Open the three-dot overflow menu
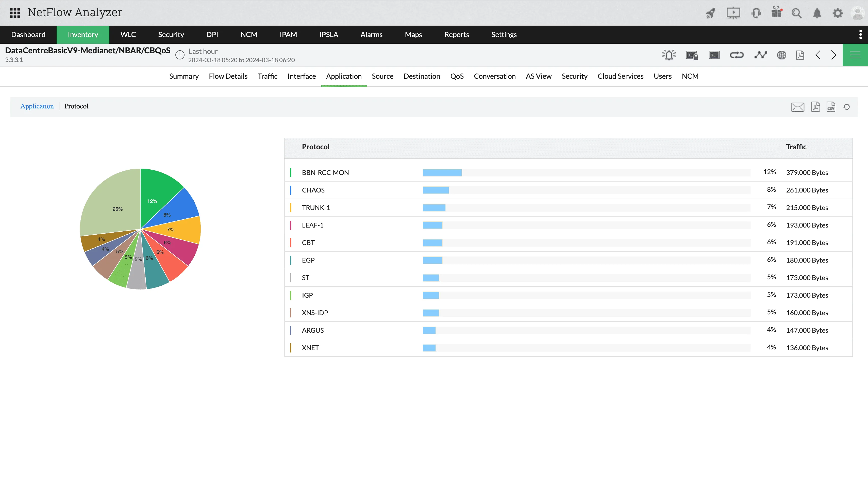Screen dimensions: 868x482 pos(861,34)
